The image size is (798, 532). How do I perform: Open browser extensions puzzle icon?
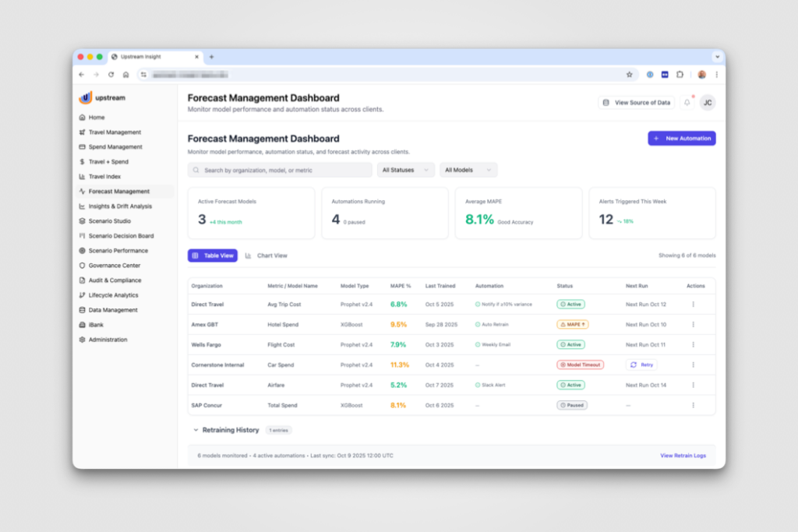click(x=680, y=74)
